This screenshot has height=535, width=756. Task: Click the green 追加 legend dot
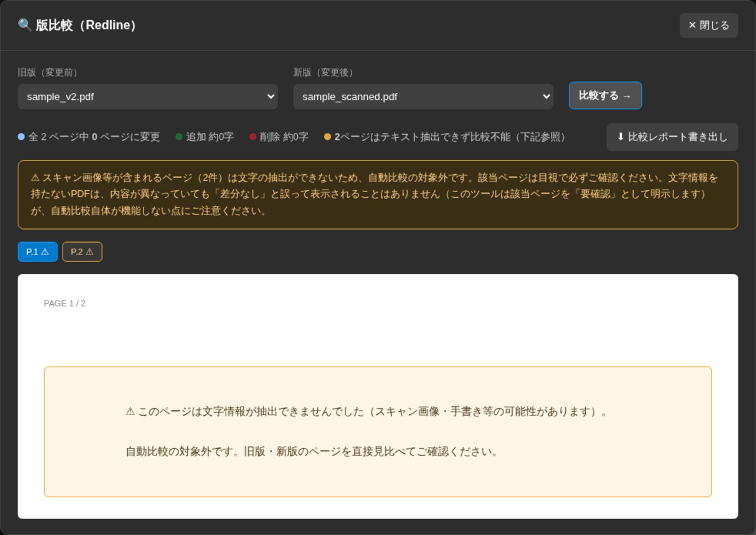tap(179, 137)
